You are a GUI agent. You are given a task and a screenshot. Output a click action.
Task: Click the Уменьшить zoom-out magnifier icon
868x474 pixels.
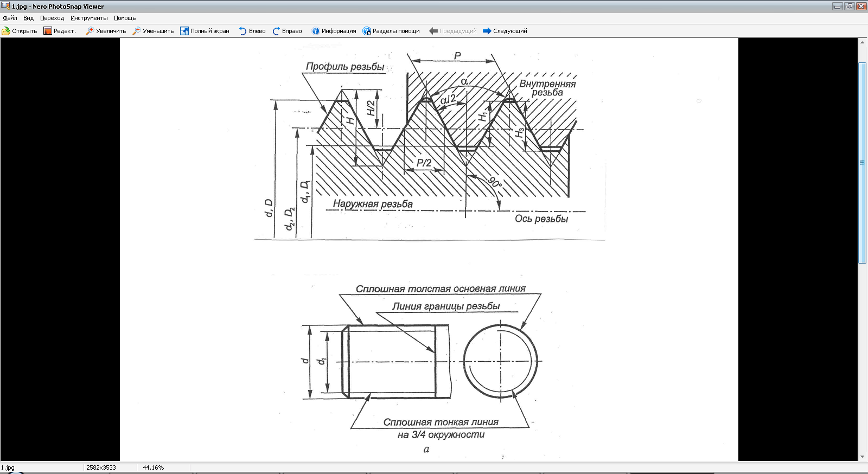coord(137,31)
